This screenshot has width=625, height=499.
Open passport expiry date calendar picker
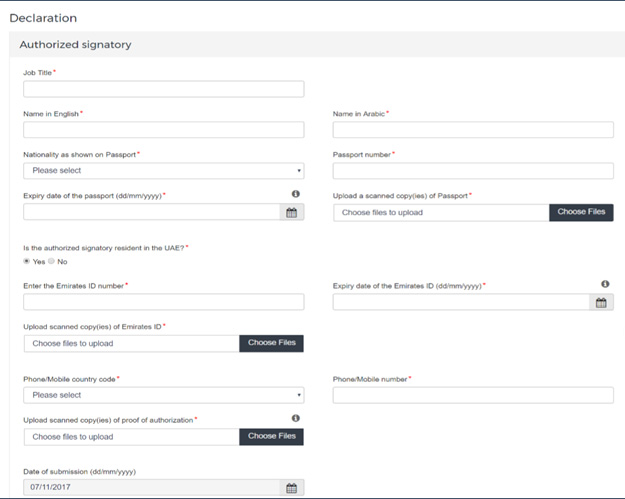pos(292,212)
